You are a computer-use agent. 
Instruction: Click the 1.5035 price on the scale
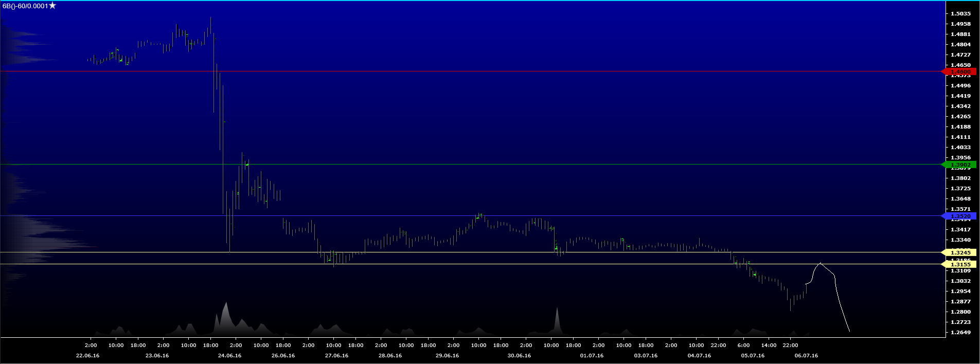pos(960,14)
